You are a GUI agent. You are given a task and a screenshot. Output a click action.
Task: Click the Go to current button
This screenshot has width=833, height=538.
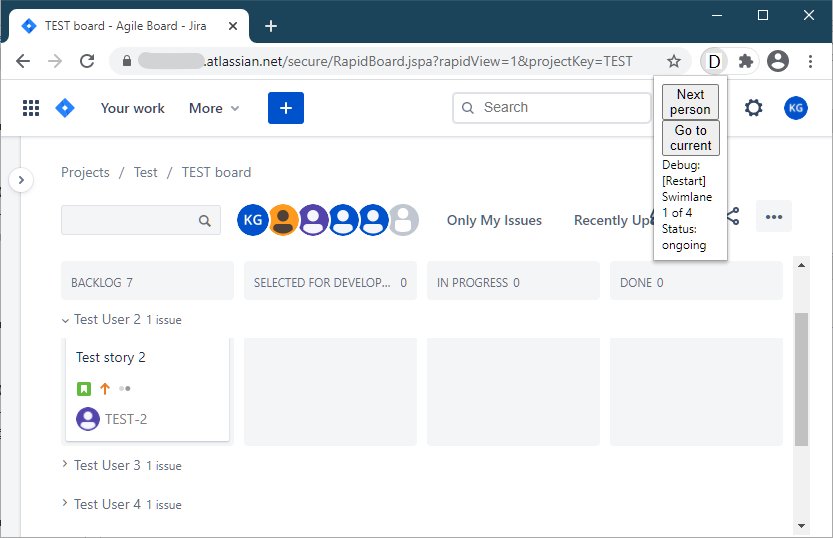click(691, 138)
